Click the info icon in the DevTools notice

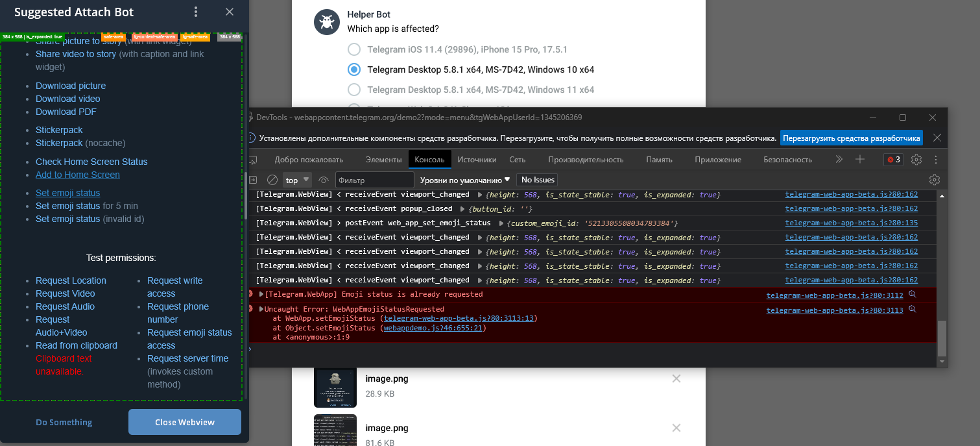[252, 138]
